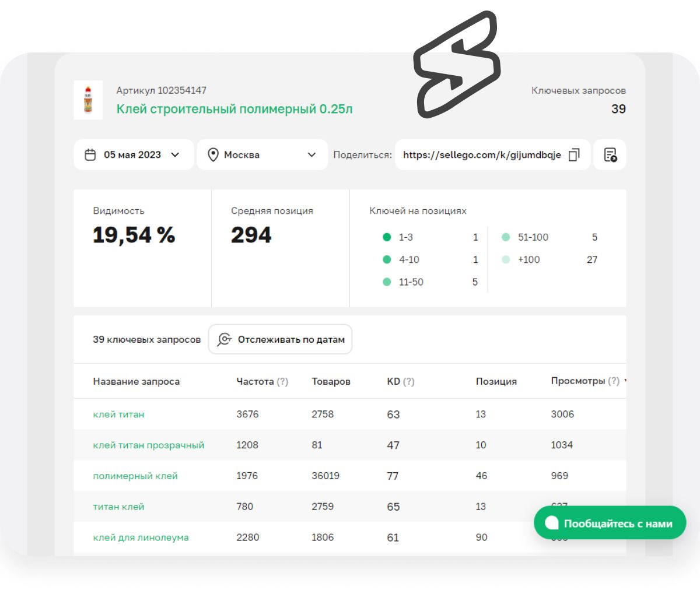The height and width of the screenshot is (612, 700).
Task: Open the Пообщайтесь с нами chat
Action: tap(610, 523)
